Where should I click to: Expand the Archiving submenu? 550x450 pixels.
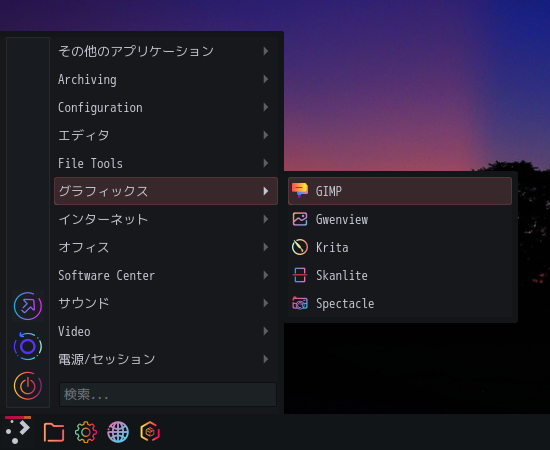pyautogui.click(x=166, y=79)
